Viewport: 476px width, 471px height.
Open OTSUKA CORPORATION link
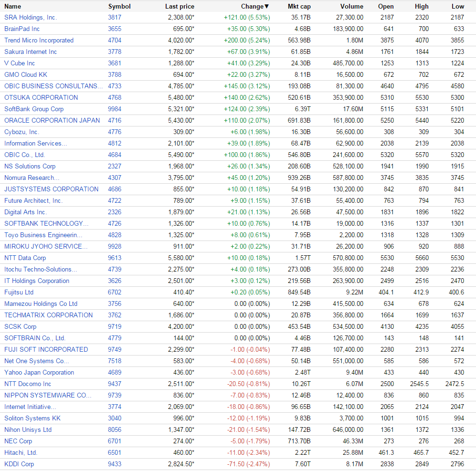41,97
